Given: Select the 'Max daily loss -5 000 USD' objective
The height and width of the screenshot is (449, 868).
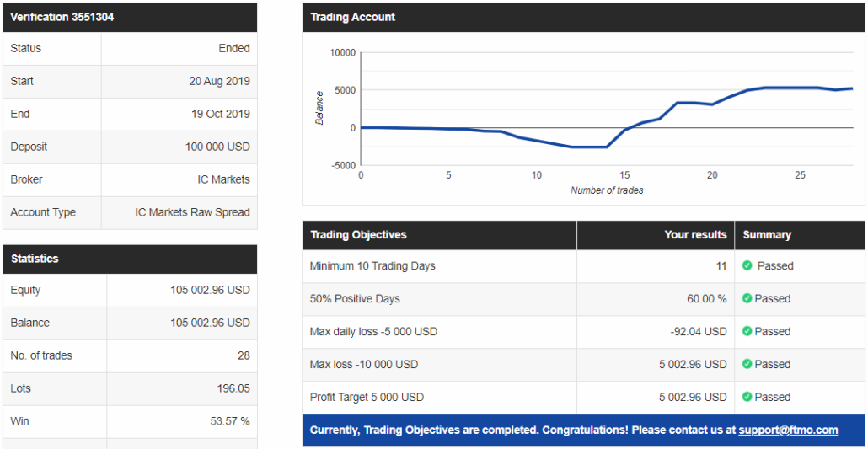Looking at the screenshot, I should click(x=373, y=331).
